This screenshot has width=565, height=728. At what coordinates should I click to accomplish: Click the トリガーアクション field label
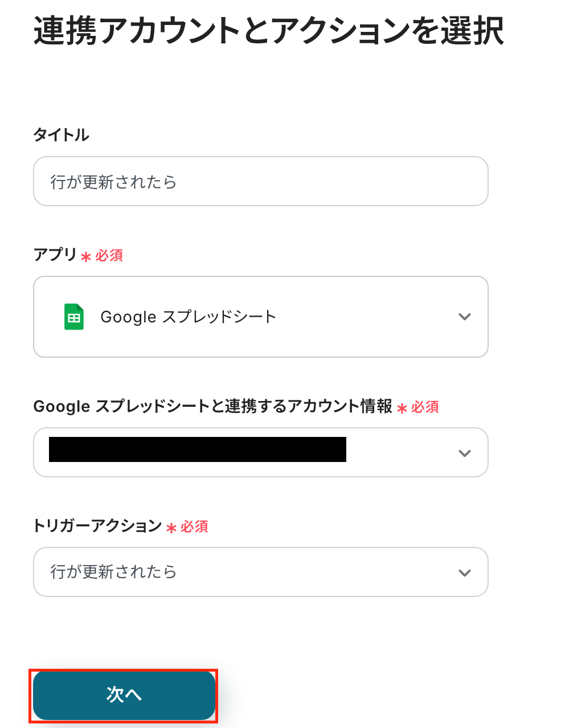point(97,526)
